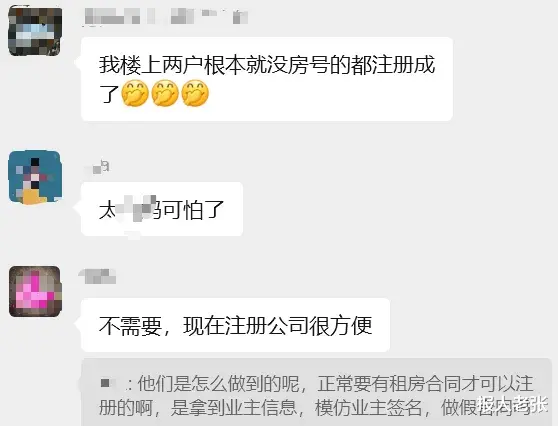Image resolution: width=558 pixels, height=426 pixels.
Task: Click the first smiling-hands emoji after 了
Action: (x=135, y=94)
